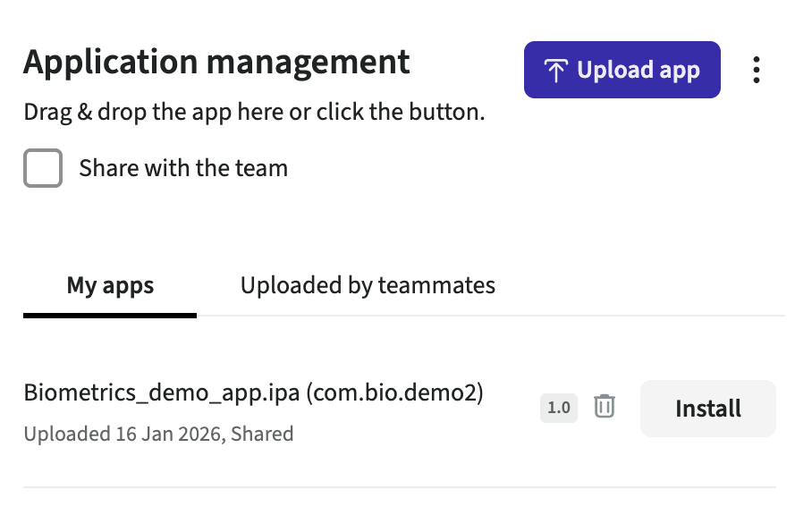Open the three-dot more options menu

coord(757,70)
